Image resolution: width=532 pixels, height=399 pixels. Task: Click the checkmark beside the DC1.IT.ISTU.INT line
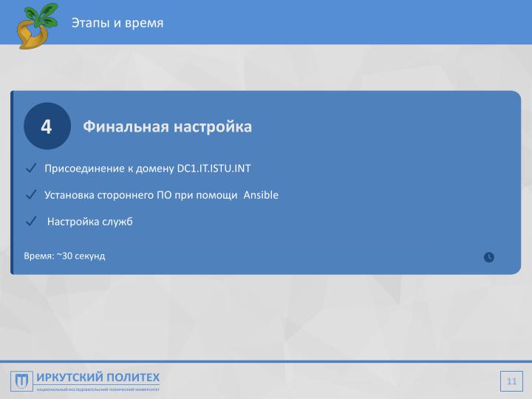[31, 168]
